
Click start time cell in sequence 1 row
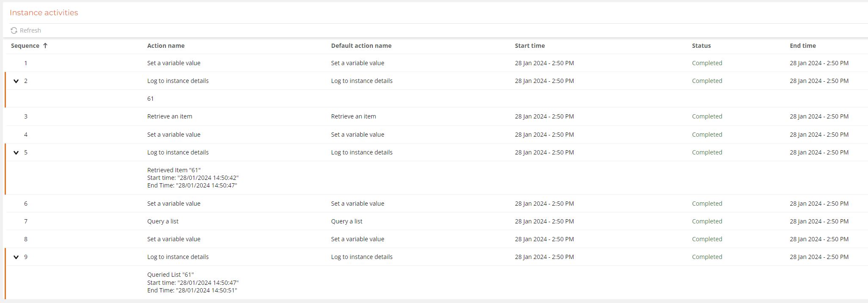(544, 63)
